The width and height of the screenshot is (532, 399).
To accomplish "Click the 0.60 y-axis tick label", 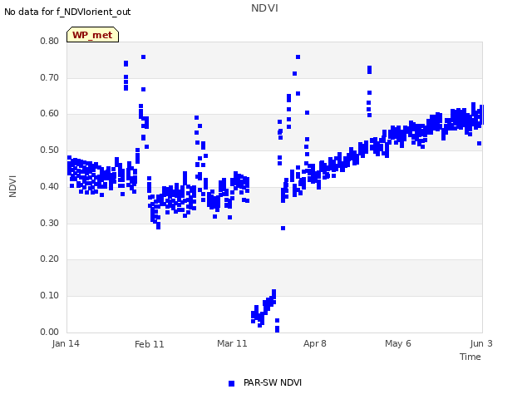I will tap(49, 113).
